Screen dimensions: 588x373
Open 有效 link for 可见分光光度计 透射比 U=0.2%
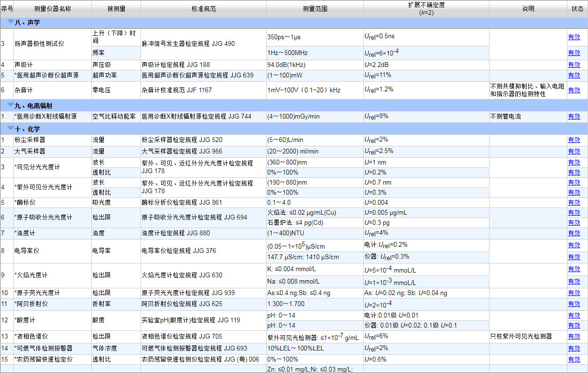tap(574, 172)
